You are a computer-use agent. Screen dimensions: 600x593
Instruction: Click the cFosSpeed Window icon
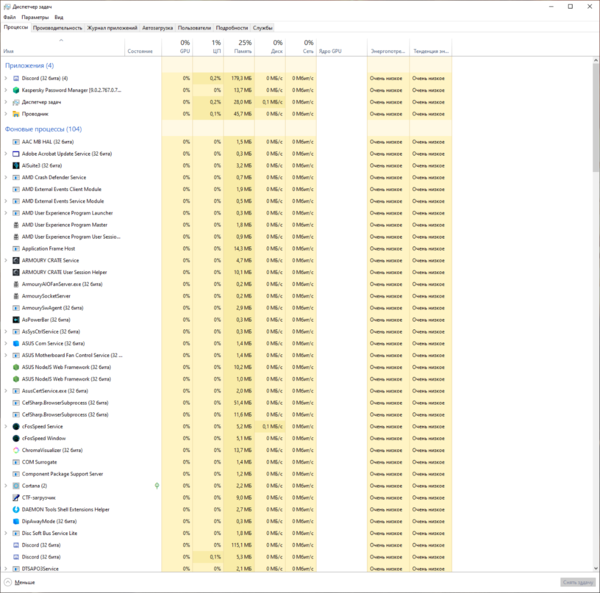[16, 438]
